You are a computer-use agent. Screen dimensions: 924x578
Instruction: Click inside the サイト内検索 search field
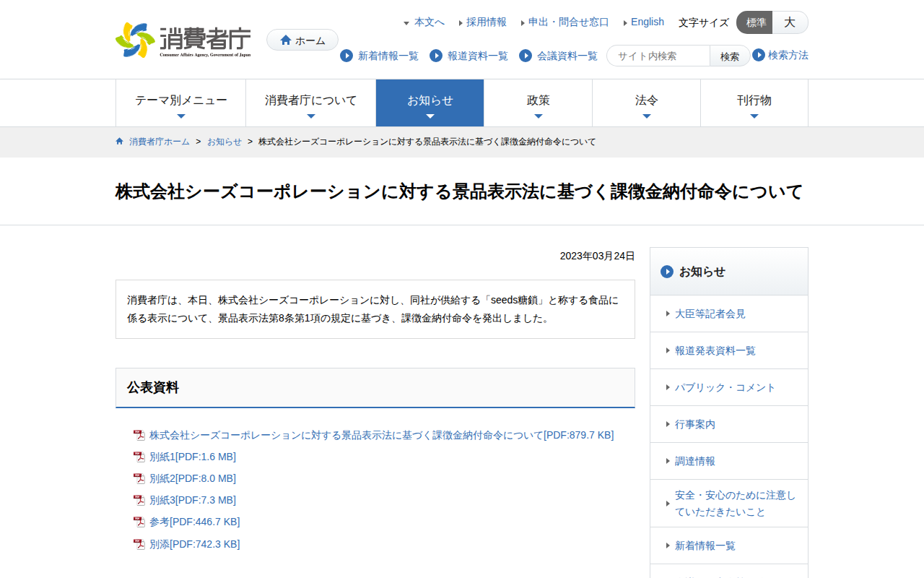click(657, 55)
